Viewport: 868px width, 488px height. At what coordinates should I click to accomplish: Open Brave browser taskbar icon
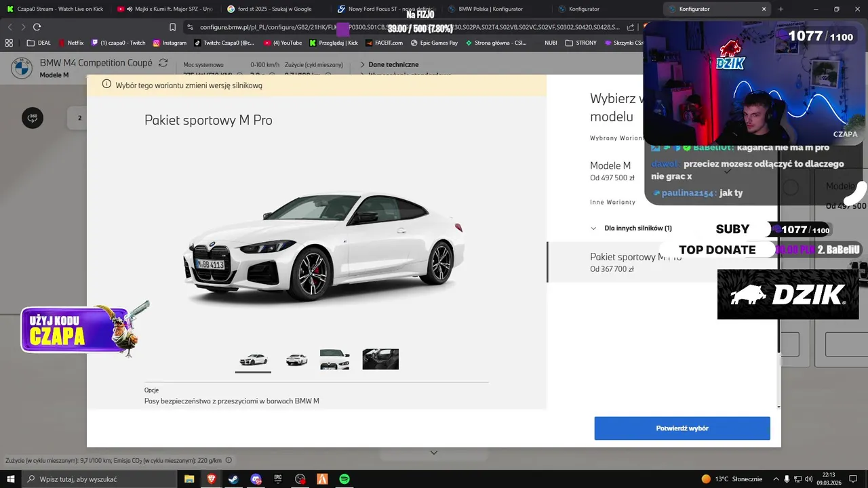click(x=211, y=479)
